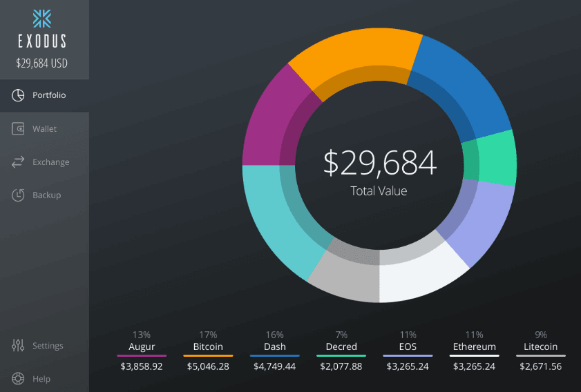Image resolution: width=581 pixels, height=392 pixels.
Task: Click the 13% percentage above Augur
Action: 142,335
